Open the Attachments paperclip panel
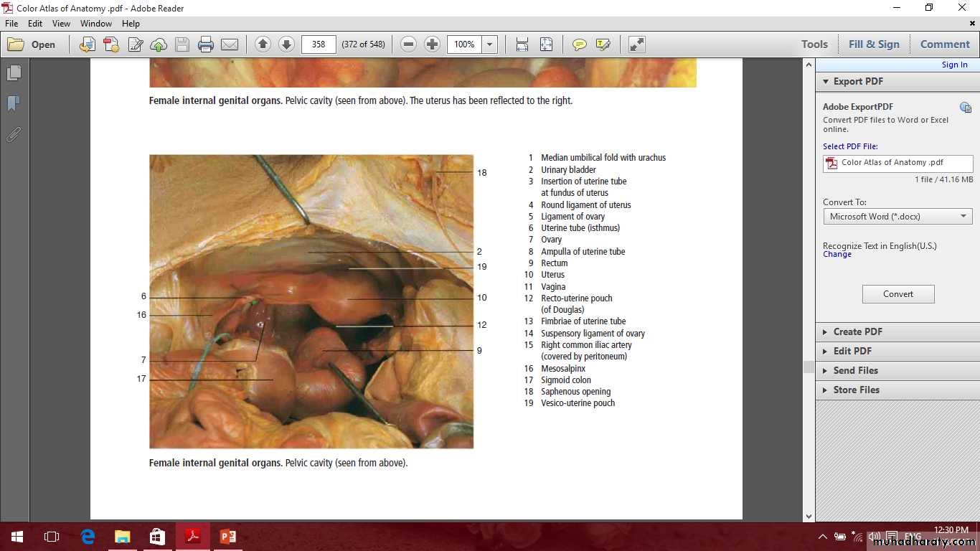This screenshot has height=551, width=980. (x=14, y=135)
